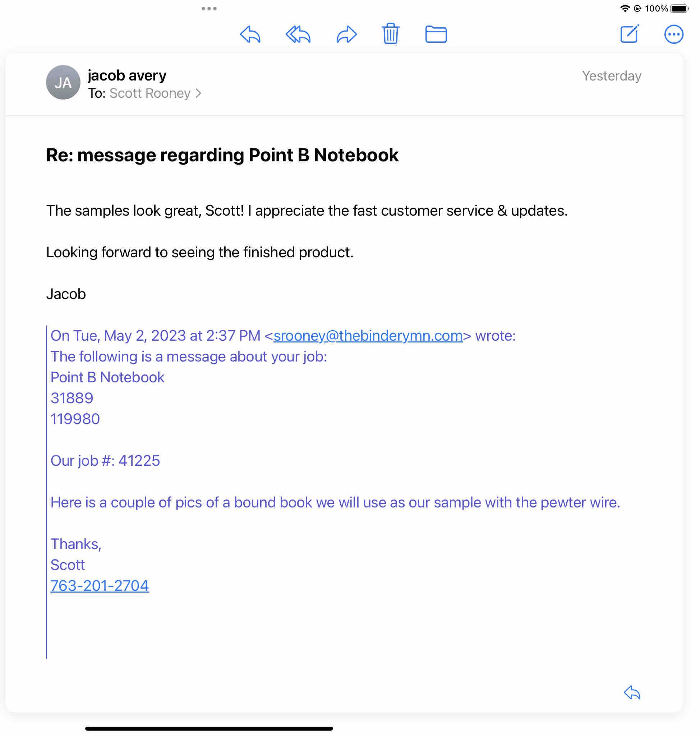Tap the Yesterday date label

(611, 76)
